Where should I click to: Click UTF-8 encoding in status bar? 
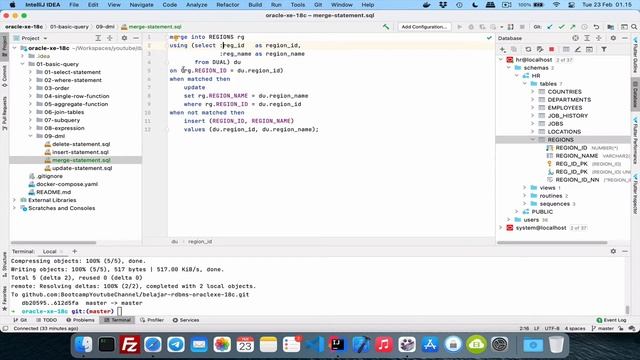point(552,328)
